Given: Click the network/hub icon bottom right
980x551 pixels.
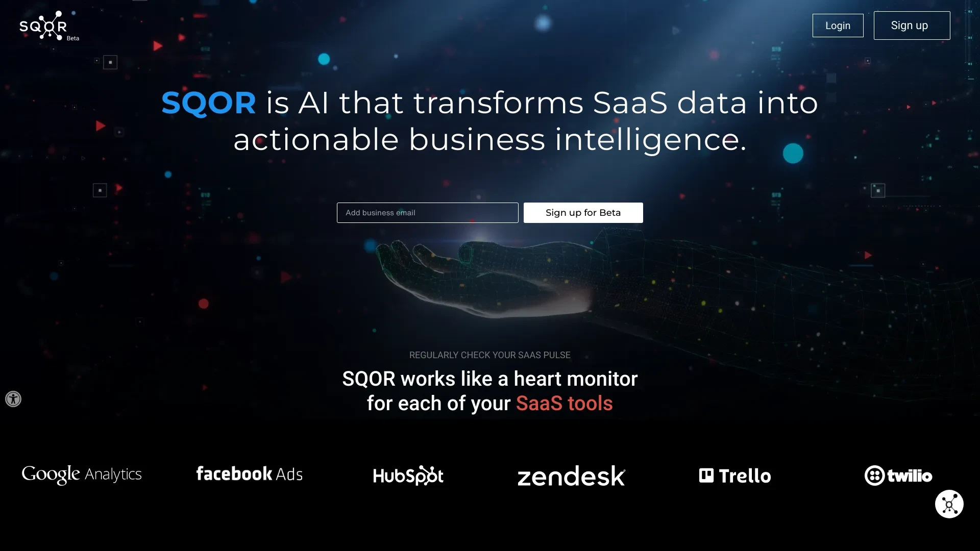Looking at the screenshot, I should [950, 504].
